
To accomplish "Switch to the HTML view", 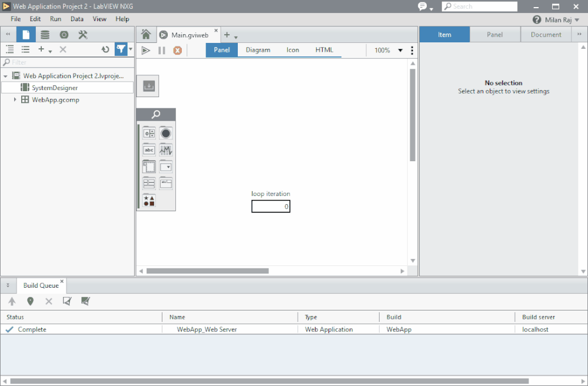I will (324, 50).
